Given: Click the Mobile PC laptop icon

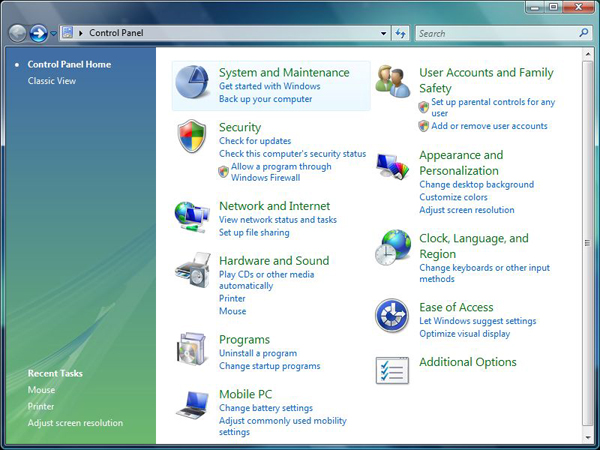Looking at the screenshot, I should coord(192,404).
